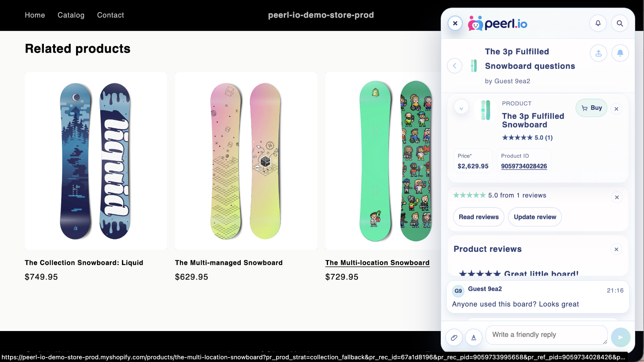
Task: Buy The 3p Fulfilled Snowboard
Action: pos(591,108)
